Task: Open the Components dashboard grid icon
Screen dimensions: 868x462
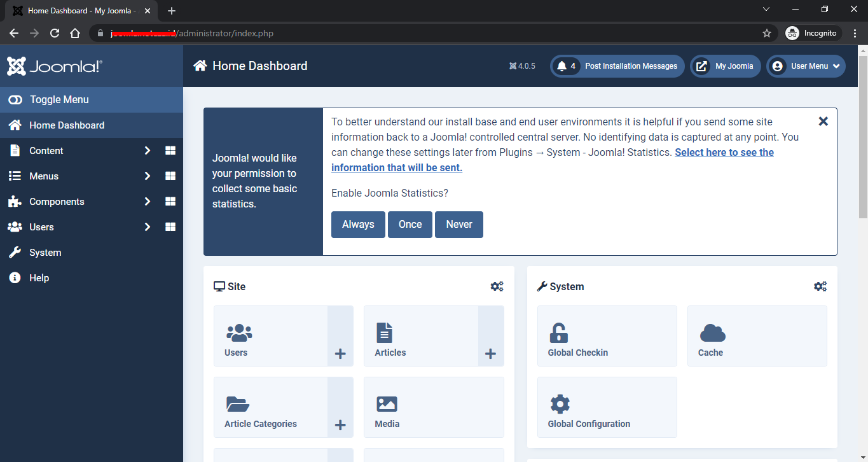Action: (170, 202)
